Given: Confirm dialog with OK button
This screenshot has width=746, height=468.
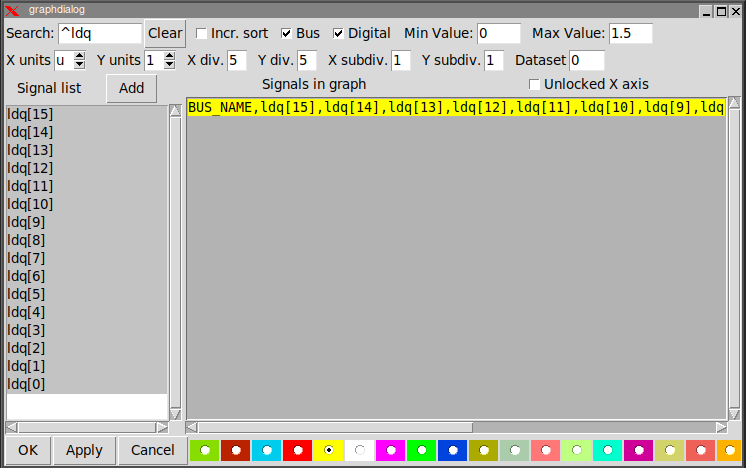Looking at the screenshot, I should click(x=28, y=450).
